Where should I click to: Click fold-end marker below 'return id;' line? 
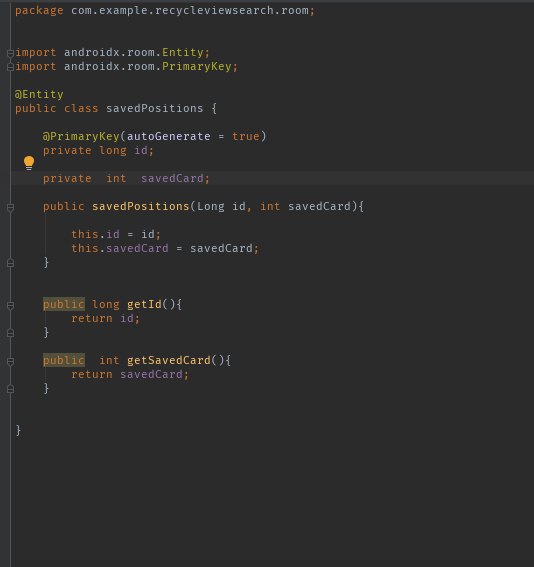(10, 333)
